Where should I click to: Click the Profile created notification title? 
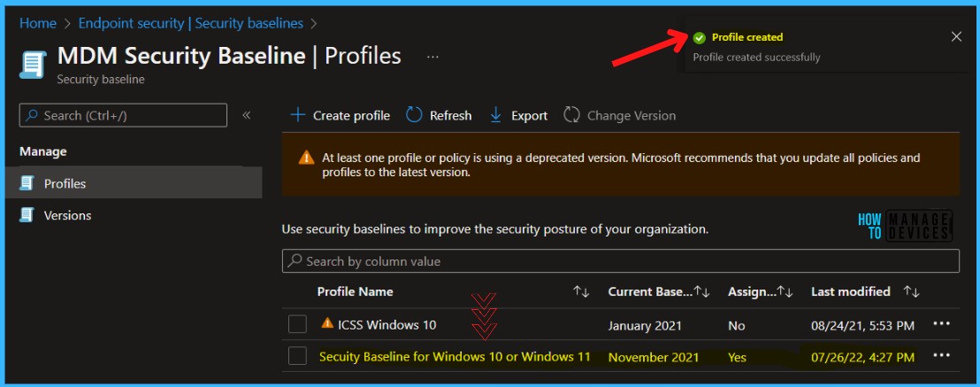pyautogui.click(x=747, y=37)
